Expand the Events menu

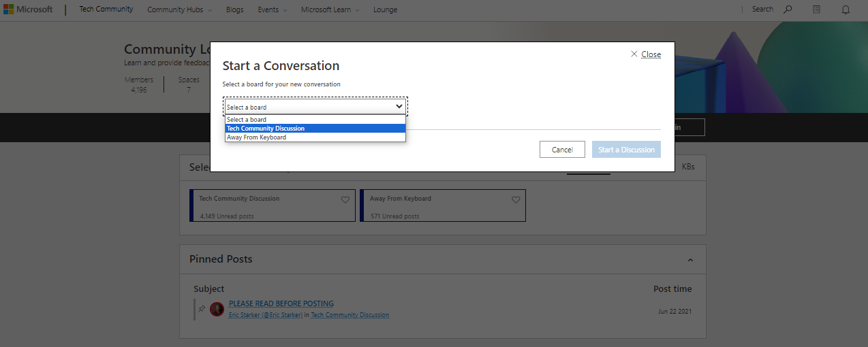click(x=273, y=10)
